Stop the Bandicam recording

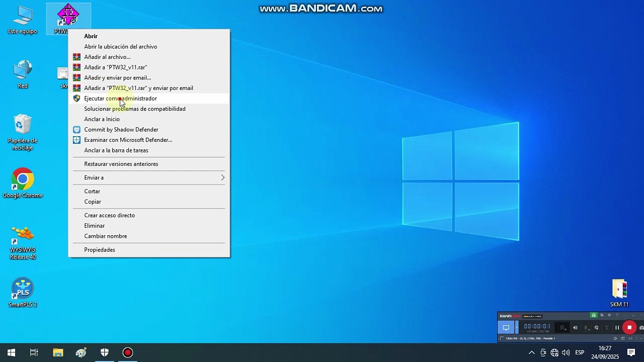point(629,327)
